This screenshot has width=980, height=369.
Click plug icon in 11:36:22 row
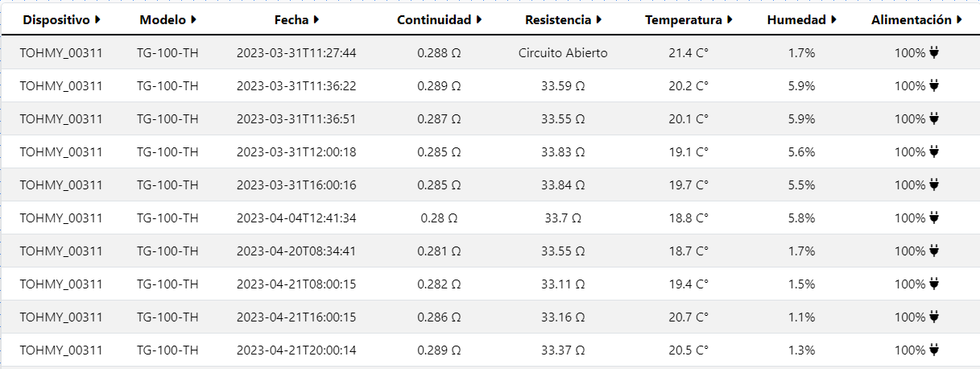[x=934, y=85]
